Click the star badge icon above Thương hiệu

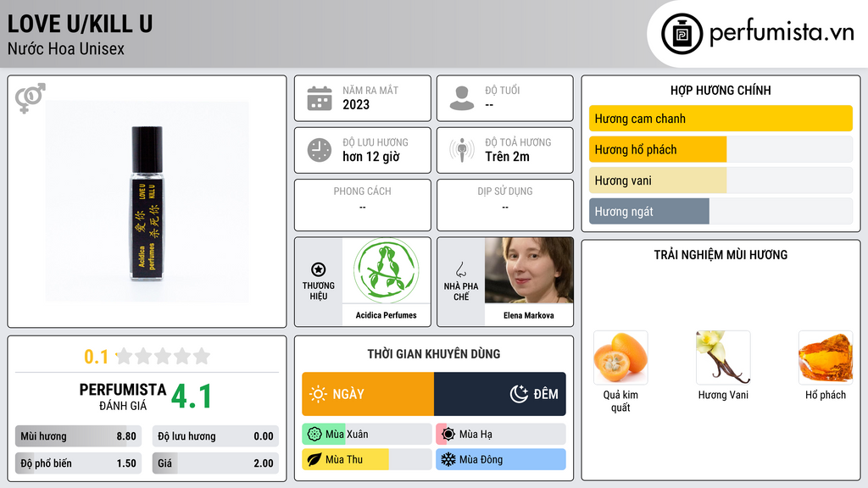click(319, 269)
